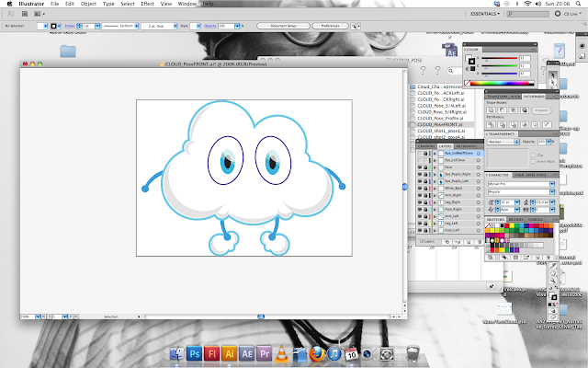Screen dimensions: 588x368
Task: Click the Exclude shape mode icon
Action: point(525,110)
